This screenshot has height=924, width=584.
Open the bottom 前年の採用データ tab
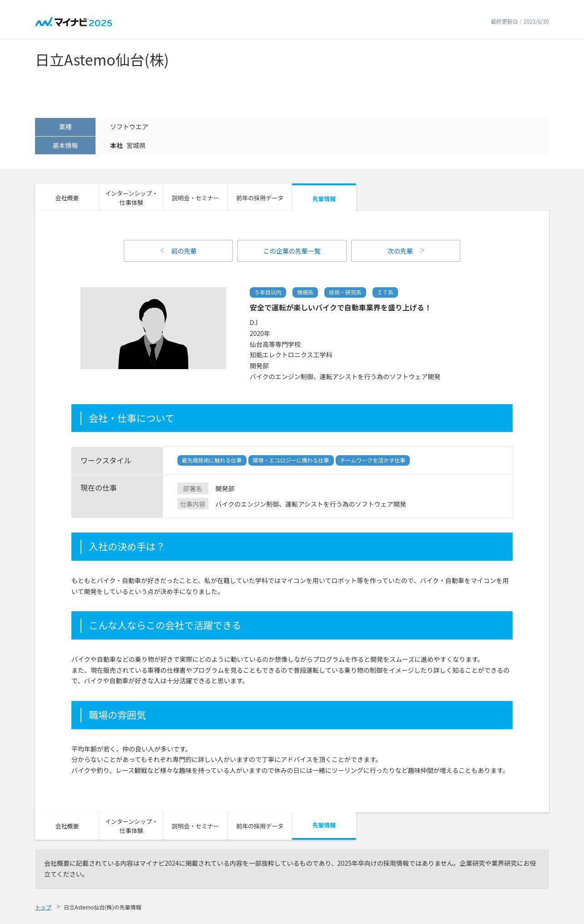click(260, 826)
